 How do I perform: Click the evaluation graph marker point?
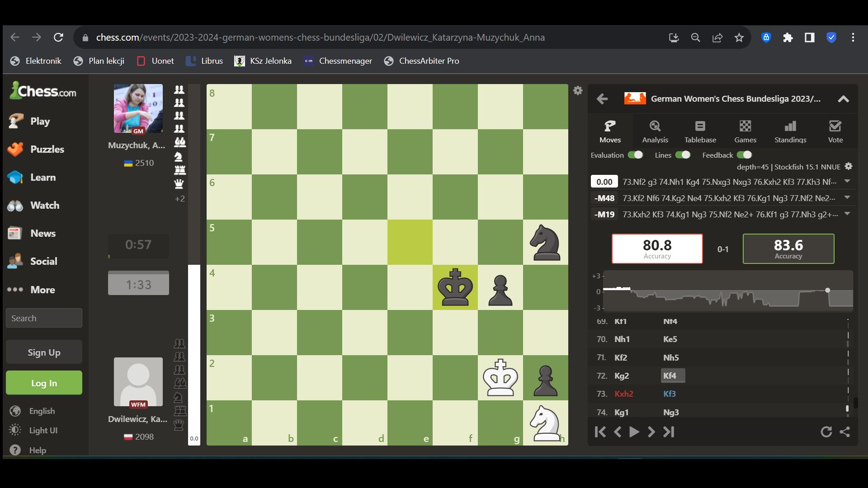[x=827, y=290]
